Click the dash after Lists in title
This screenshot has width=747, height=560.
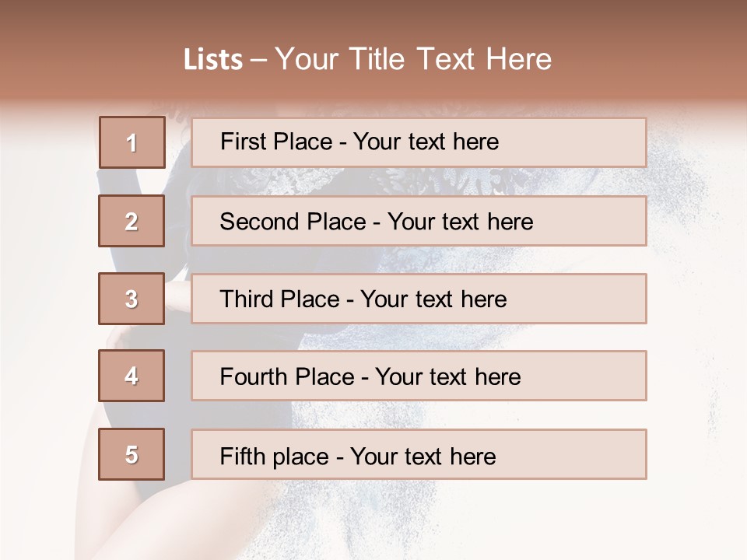(x=258, y=60)
